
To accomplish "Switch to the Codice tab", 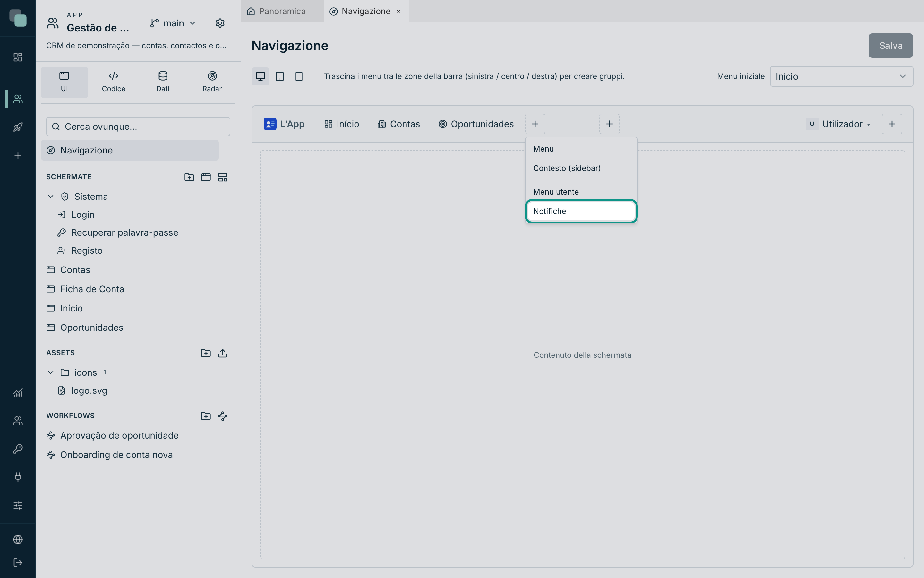I will pos(113,82).
